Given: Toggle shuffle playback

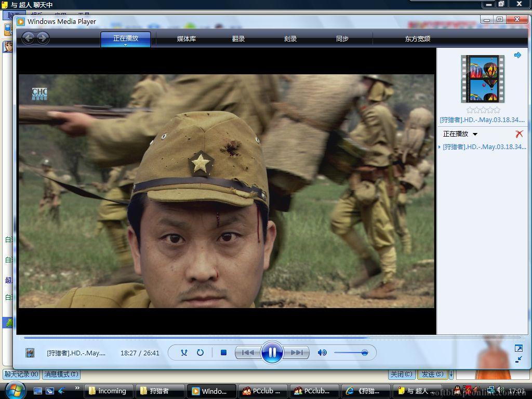Looking at the screenshot, I should (x=184, y=353).
